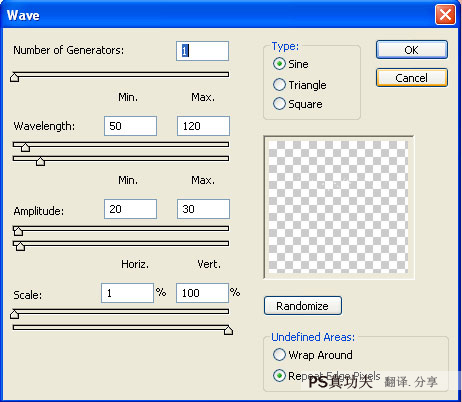Click the Wavelength minimum slider handle
Screen dimensions: 462x402
pos(25,147)
